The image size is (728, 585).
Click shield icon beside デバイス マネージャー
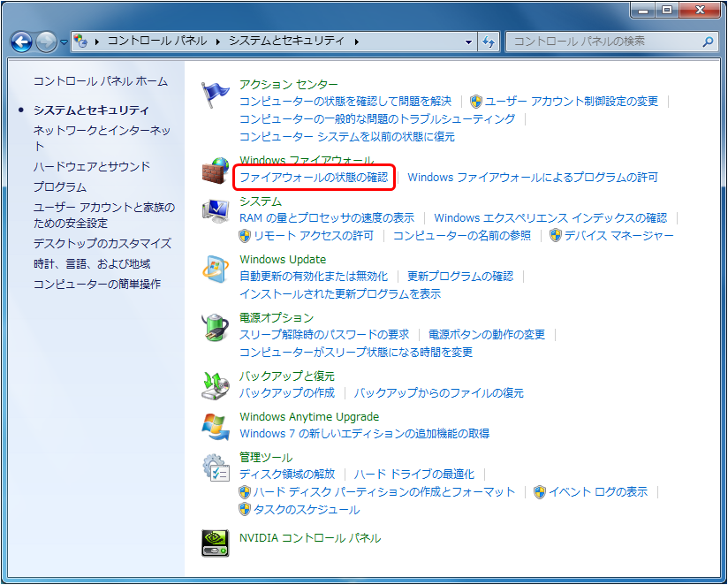tap(556, 236)
